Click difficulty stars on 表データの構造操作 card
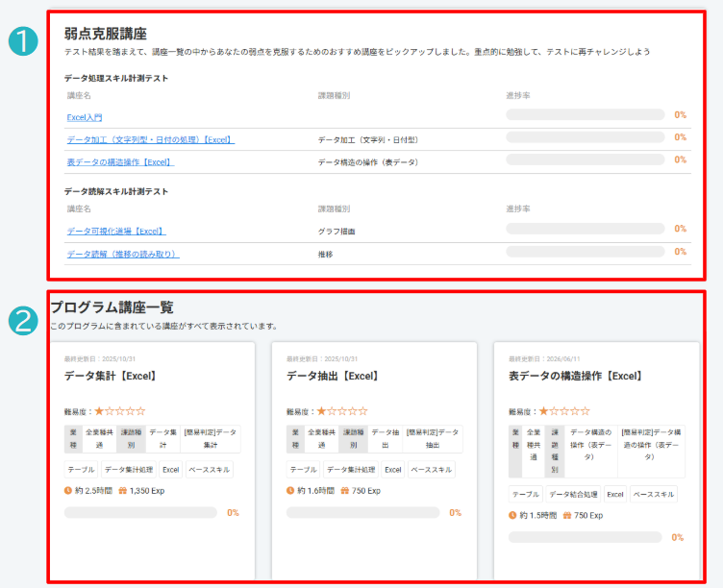The width and height of the screenshot is (723, 588). tap(564, 411)
